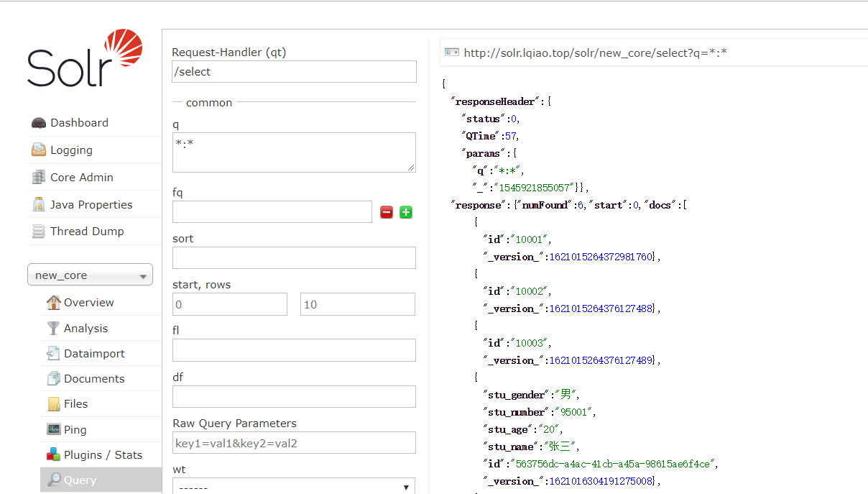
Task: Select the Documents menu item
Action: (x=93, y=379)
